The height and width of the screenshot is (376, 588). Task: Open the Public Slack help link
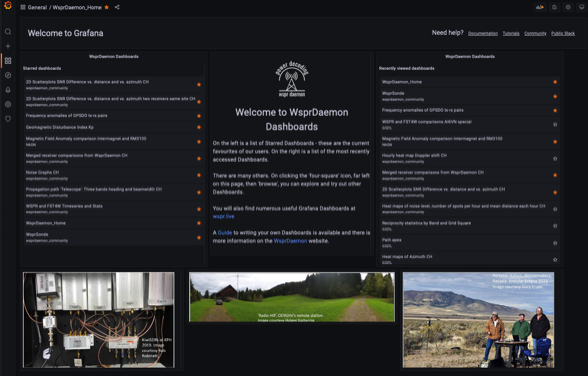(563, 33)
